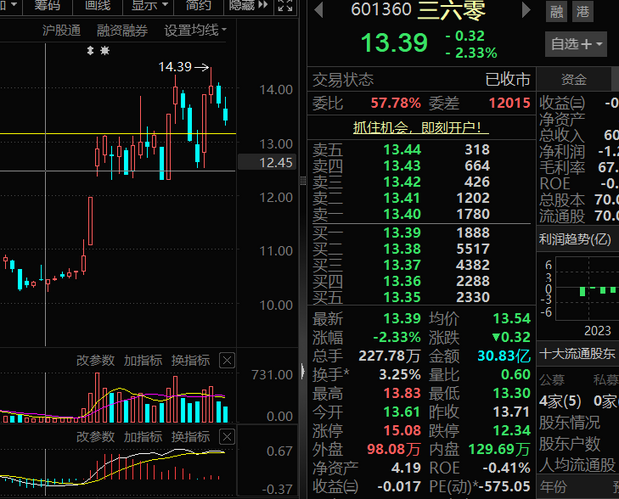Screen dimensions: 619x499
Task: Click the 融资融券 tag
Action: click(x=122, y=30)
